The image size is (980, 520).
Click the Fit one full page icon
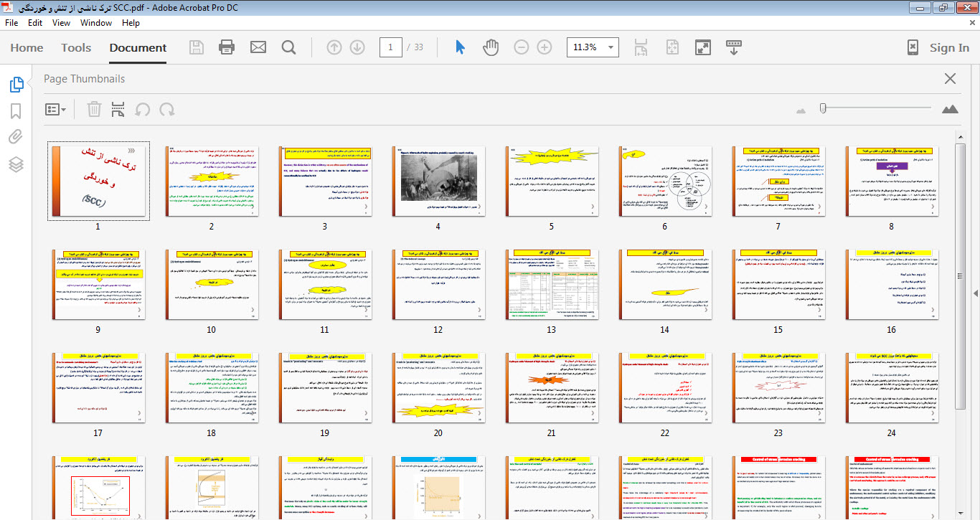672,47
